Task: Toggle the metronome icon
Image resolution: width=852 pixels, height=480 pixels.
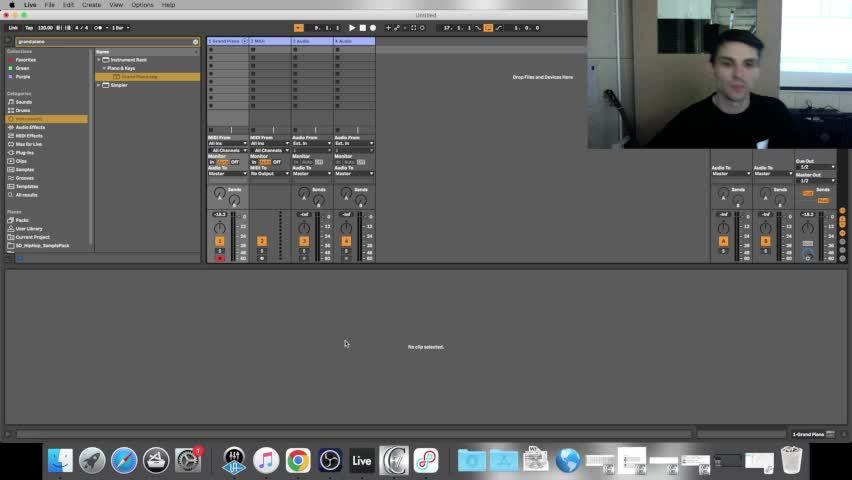Action: (x=98, y=28)
